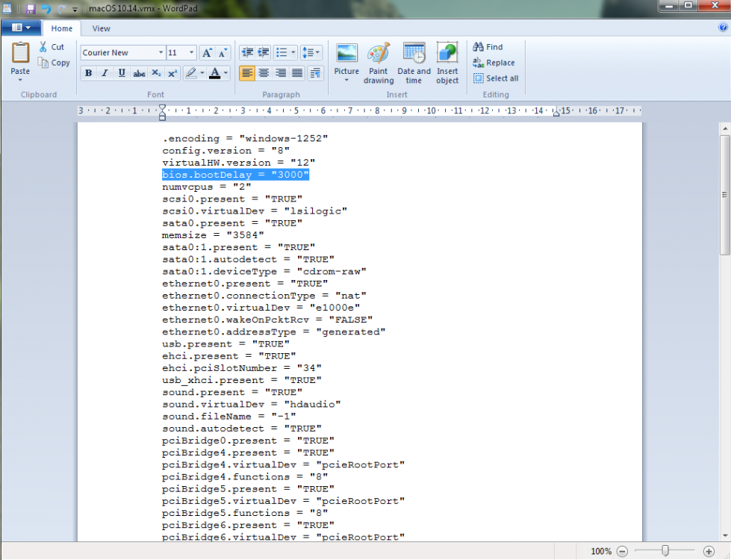This screenshot has height=560, width=731.
Task: Click the ethernet0.virtualDev = "e1000e" line
Action: (x=261, y=308)
